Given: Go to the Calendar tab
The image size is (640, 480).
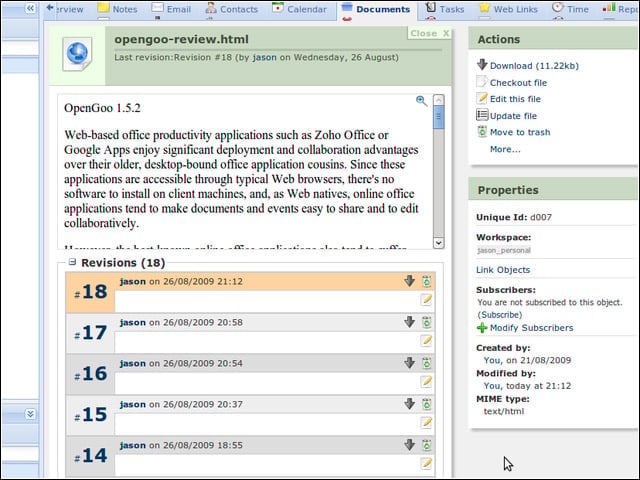Looking at the screenshot, I should pos(300,9).
